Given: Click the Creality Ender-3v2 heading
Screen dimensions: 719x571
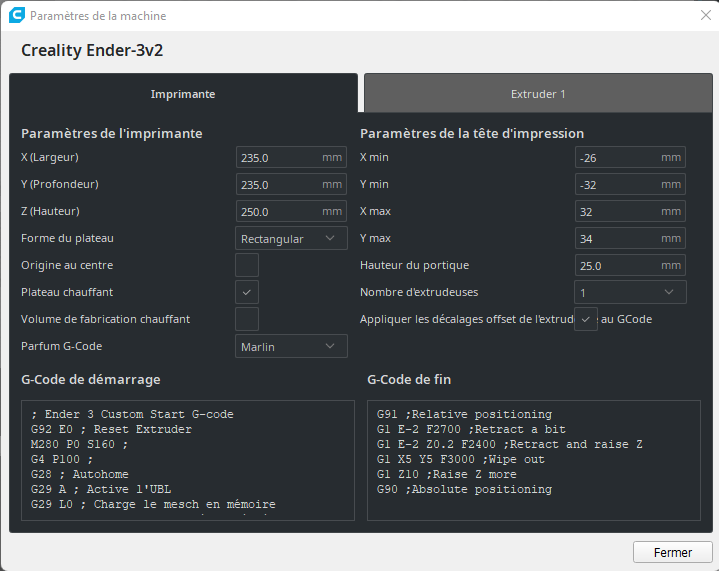Looking at the screenshot, I should 92,50.
